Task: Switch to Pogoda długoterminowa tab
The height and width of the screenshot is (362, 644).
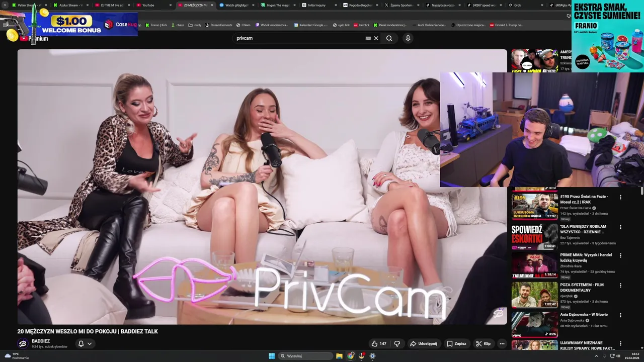Action: (x=360, y=5)
